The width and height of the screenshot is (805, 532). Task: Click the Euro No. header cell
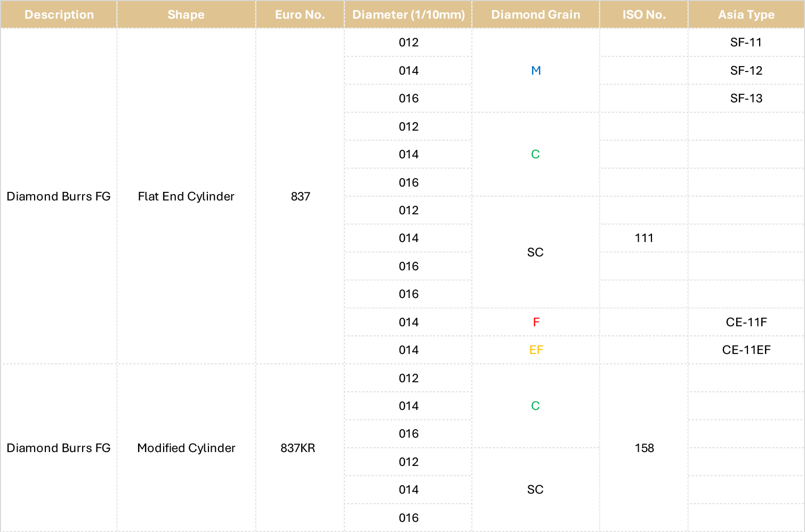300,14
